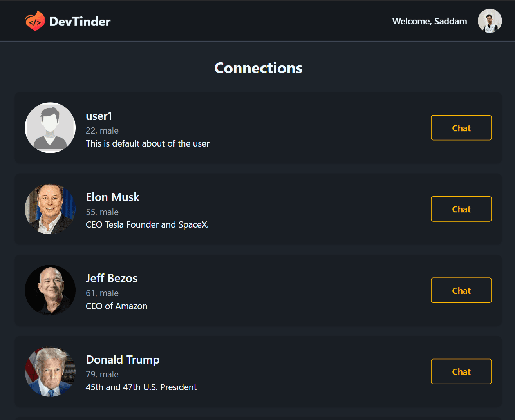Click the 'CEO of Amazon' description text
The image size is (515, 420).
tap(117, 306)
